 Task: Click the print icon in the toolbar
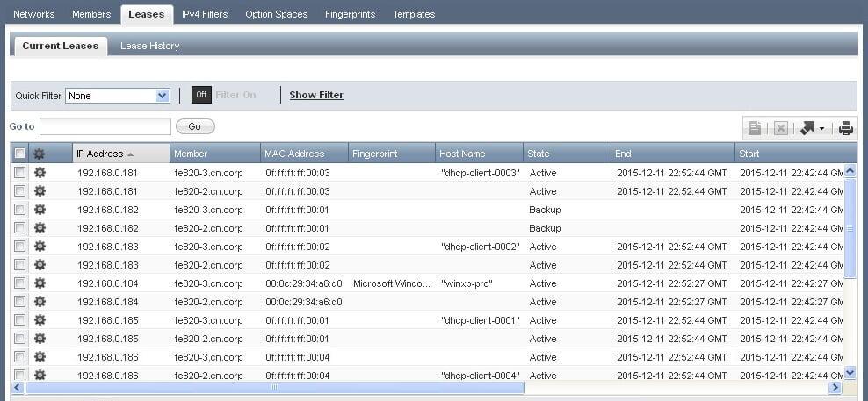[845, 128]
